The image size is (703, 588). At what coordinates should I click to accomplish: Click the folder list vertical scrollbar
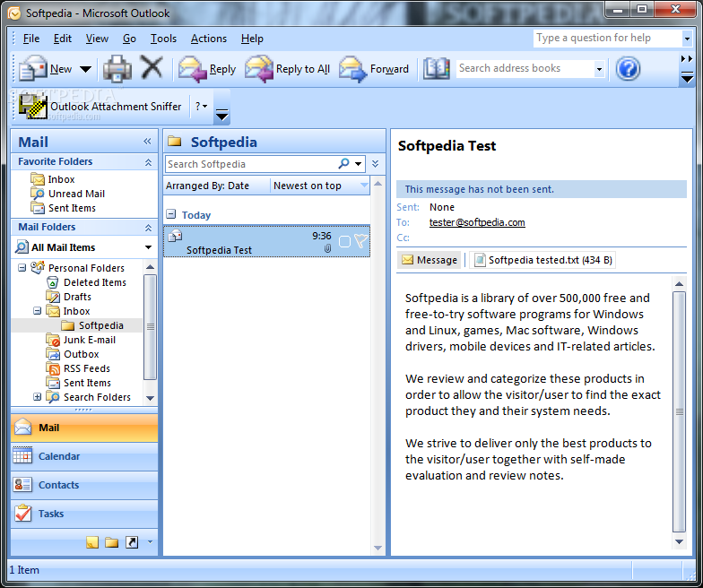(151, 327)
